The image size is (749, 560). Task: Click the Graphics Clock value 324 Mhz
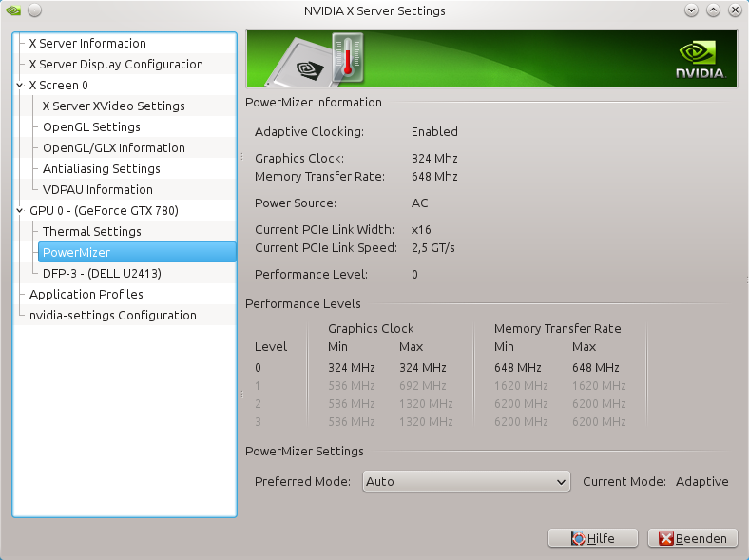434,159
